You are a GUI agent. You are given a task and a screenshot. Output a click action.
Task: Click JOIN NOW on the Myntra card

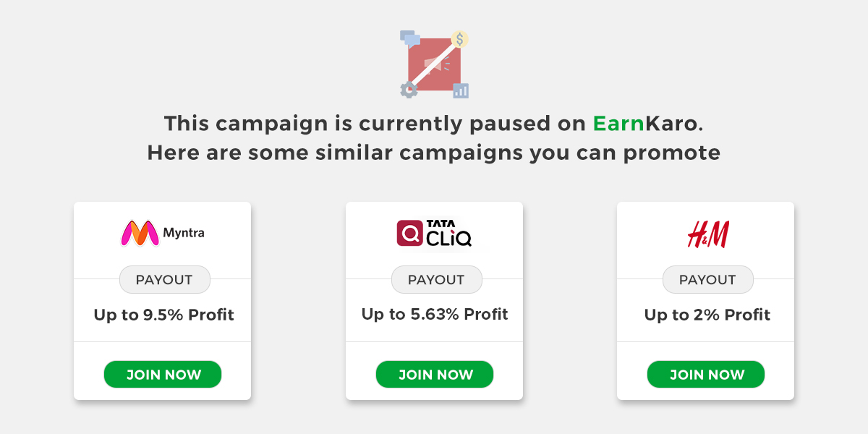point(163,374)
